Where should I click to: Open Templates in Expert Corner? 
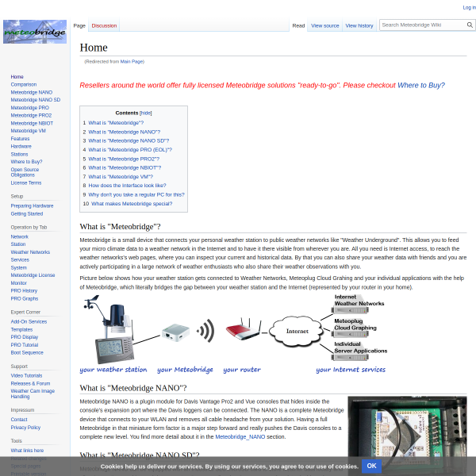tap(21, 330)
